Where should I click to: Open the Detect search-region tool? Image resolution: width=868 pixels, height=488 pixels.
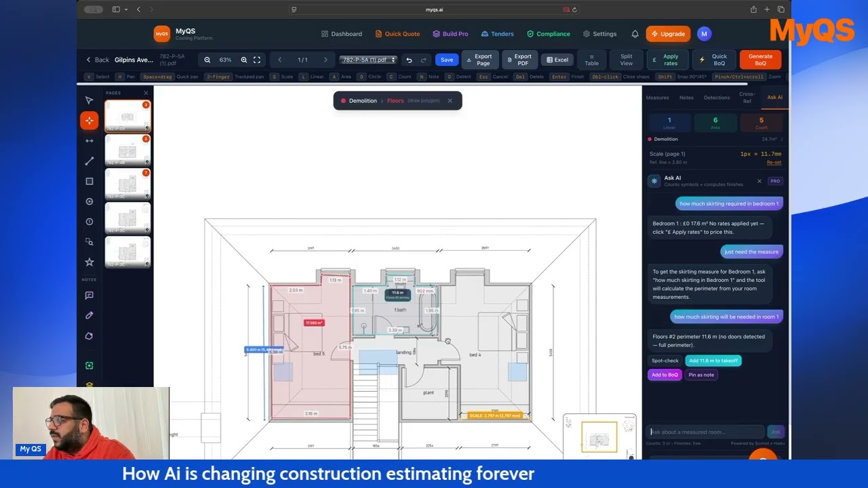89,242
